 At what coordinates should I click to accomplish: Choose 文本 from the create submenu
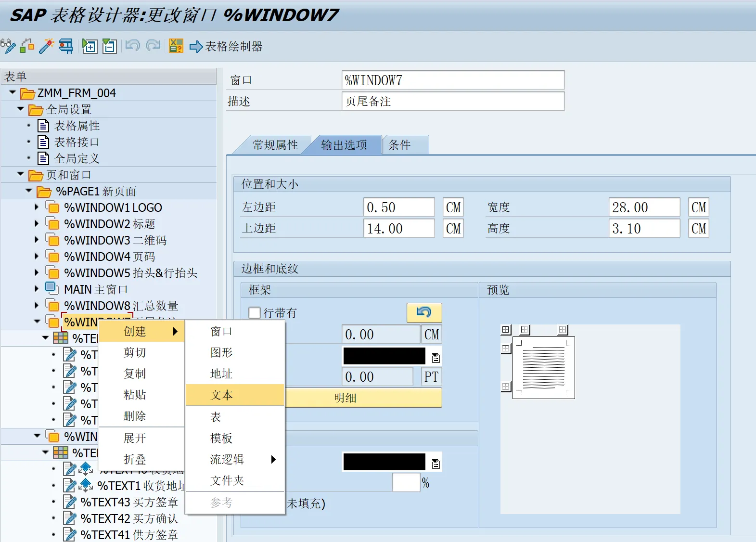click(x=222, y=395)
